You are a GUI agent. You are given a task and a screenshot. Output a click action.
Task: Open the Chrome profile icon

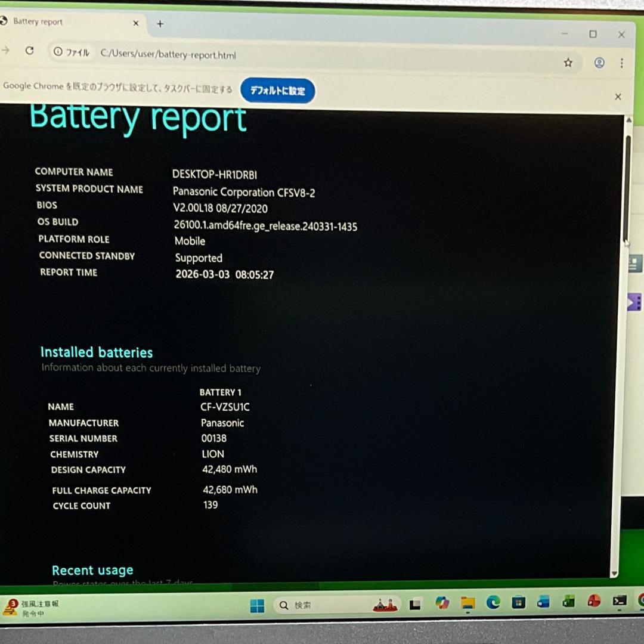[x=599, y=63]
